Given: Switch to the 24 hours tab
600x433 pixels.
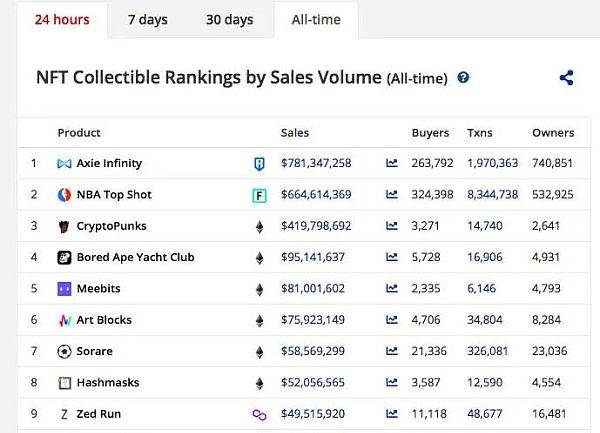Looking at the screenshot, I should 62,20.
